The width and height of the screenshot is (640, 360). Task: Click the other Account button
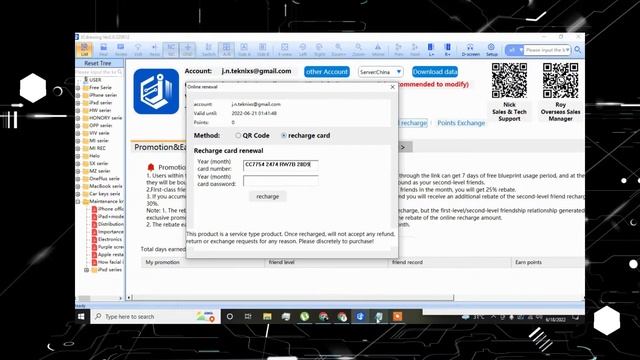coord(327,72)
